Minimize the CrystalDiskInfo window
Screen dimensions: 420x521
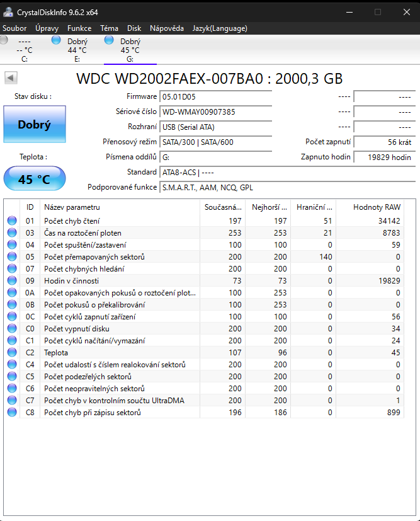[349, 13]
